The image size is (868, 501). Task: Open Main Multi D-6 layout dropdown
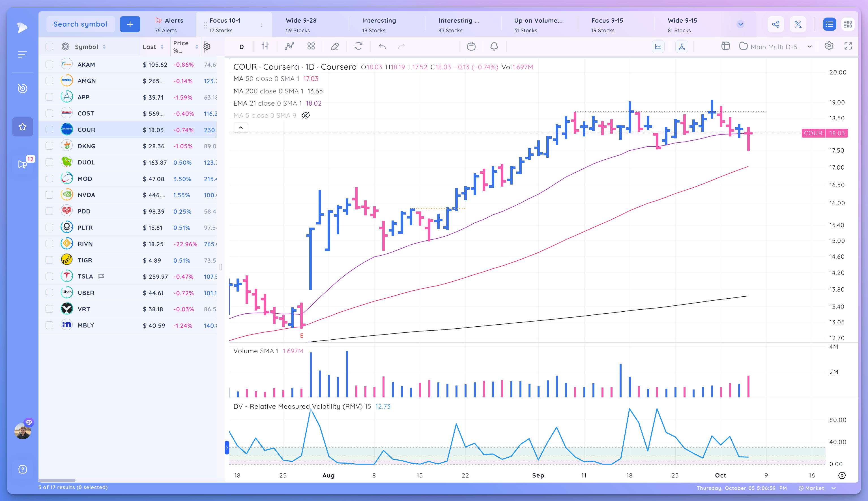pyautogui.click(x=775, y=46)
